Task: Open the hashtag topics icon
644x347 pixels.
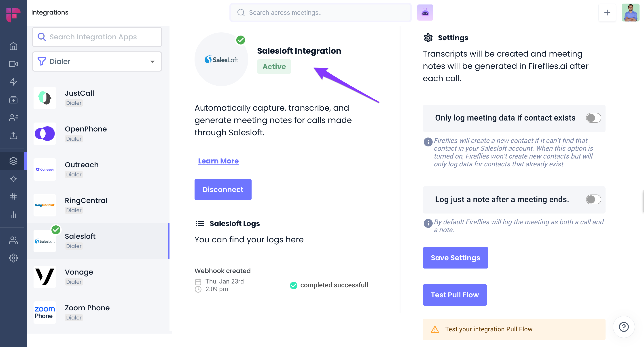Action: 13,197
